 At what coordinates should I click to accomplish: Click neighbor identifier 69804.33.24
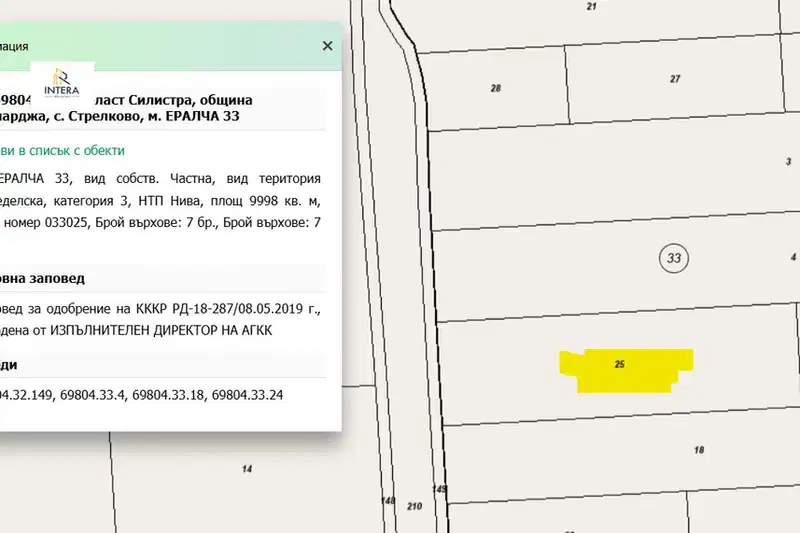click(x=247, y=395)
